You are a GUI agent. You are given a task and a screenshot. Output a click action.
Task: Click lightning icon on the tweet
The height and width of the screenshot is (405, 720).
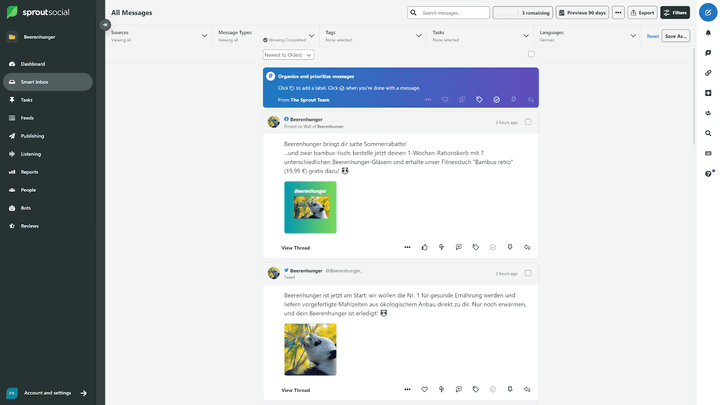tap(441, 389)
